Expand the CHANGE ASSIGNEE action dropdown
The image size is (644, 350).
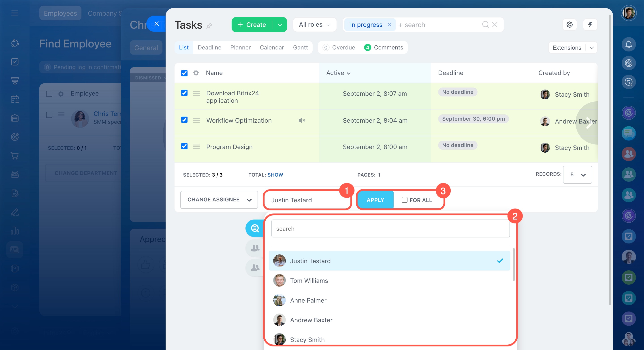tap(219, 199)
